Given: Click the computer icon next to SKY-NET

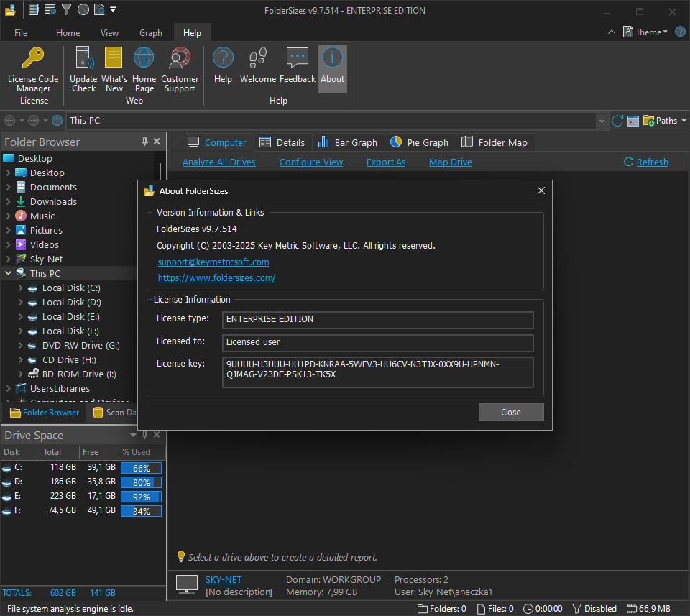Looking at the screenshot, I should [x=187, y=585].
